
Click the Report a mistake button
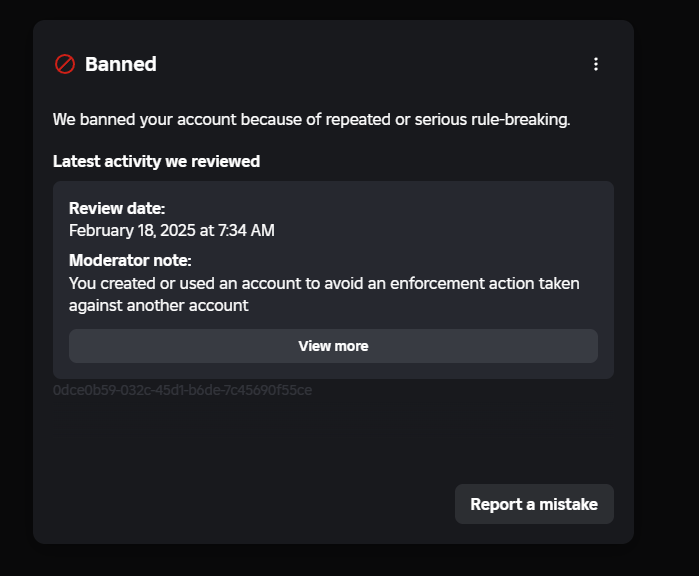[x=534, y=504]
